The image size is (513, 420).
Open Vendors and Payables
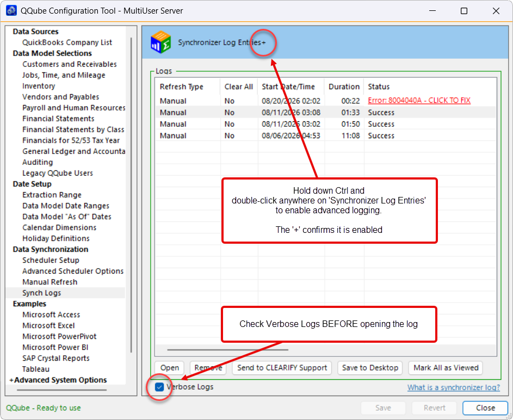tap(60, 97)
